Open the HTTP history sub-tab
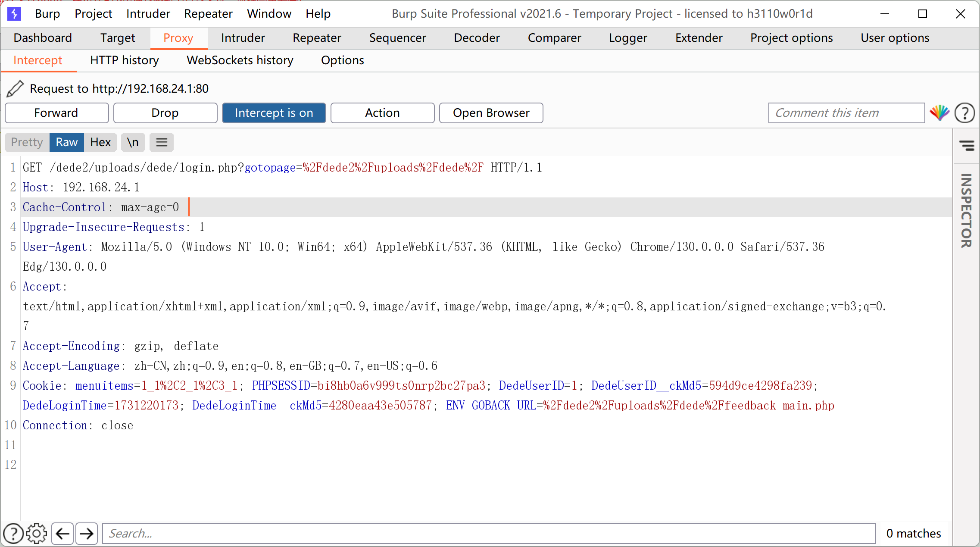The width and height of the screenshot is (980, 547). point(125,60)
